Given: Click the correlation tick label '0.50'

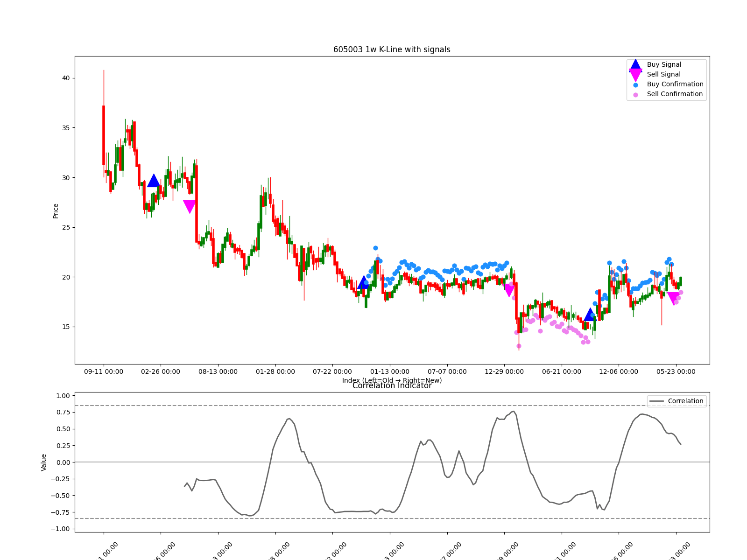Looking at the screenshot, I should [x=63, y=429].
